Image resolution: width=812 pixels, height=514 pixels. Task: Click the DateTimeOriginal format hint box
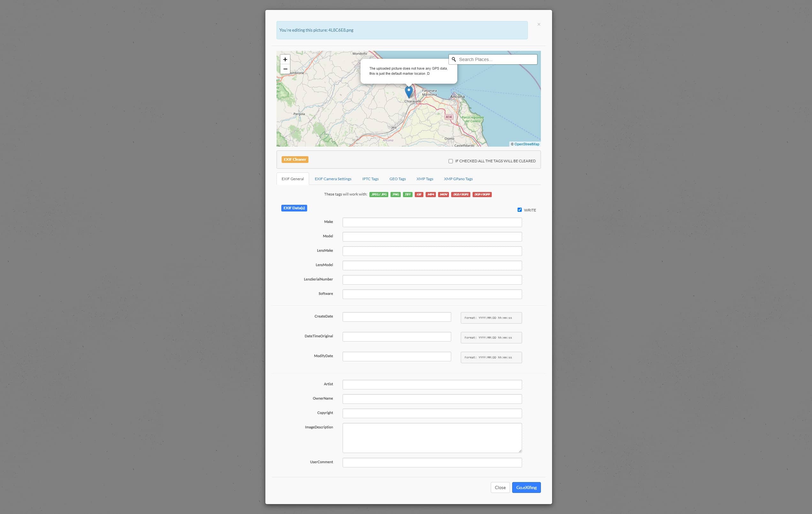tap(491, 338)
